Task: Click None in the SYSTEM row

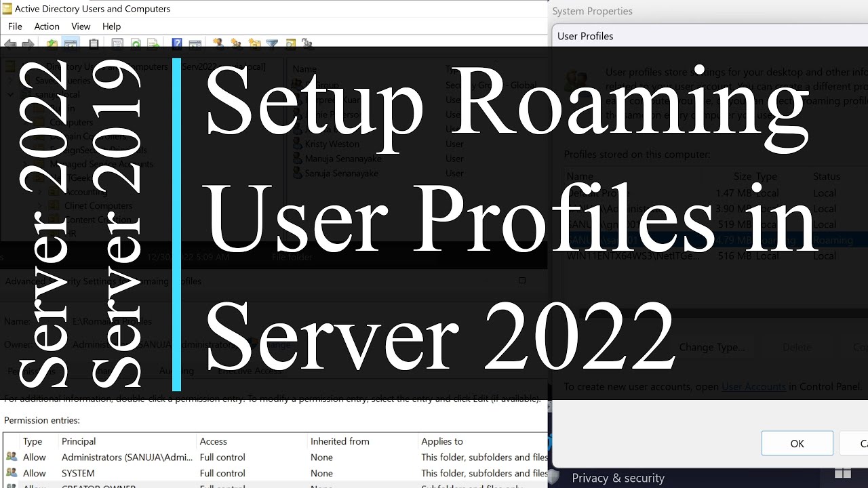Action: [x=321, y=473]
